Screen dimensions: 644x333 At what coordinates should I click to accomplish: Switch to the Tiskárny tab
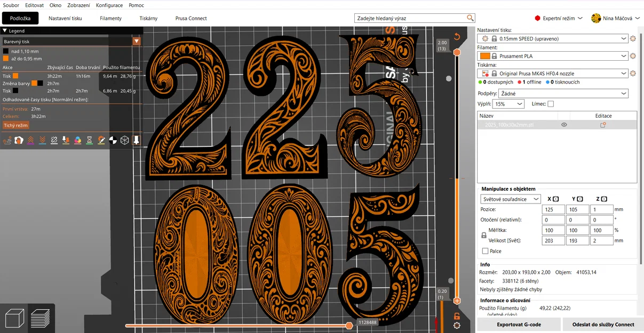(148, 18)
